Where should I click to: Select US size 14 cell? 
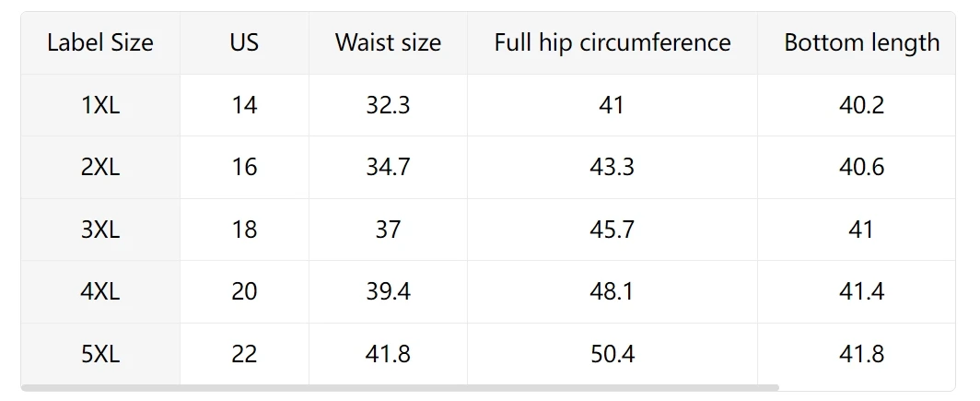244,105
